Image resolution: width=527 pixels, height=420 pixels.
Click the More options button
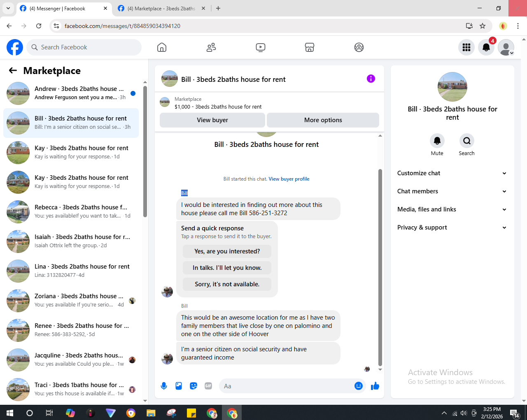(x=323, y=120)
